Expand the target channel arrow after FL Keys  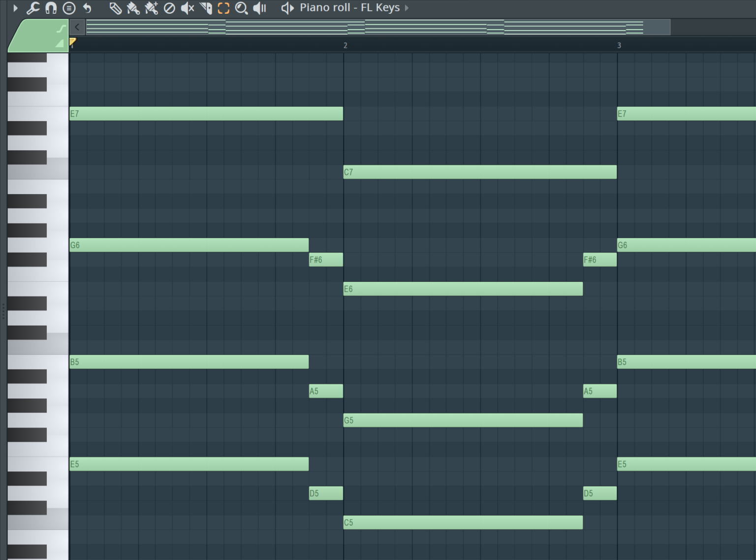click(407, 8)
